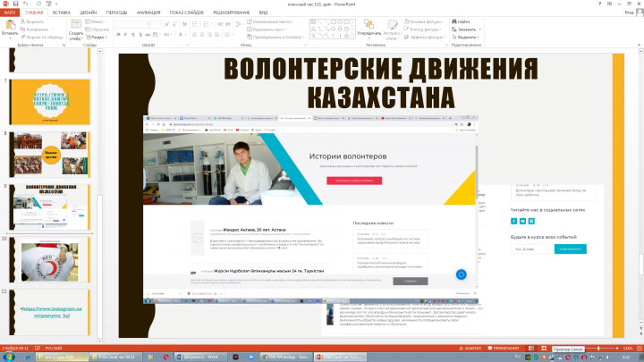This screenshot has width=644, height=362.
Task: Toggle bold (Ж) formatting
Action: tap(118, 35)
